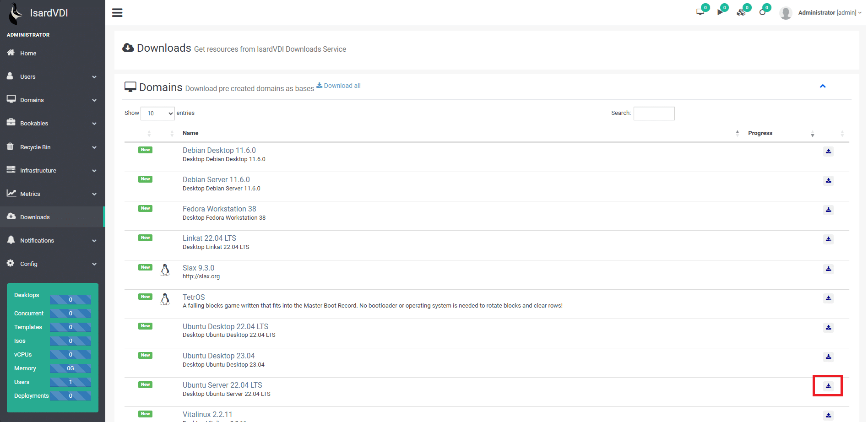This screenshot has width=868, height=422.
Task: Download the Fedora Workstation 38 domain
Action: [x=828, y=210]
